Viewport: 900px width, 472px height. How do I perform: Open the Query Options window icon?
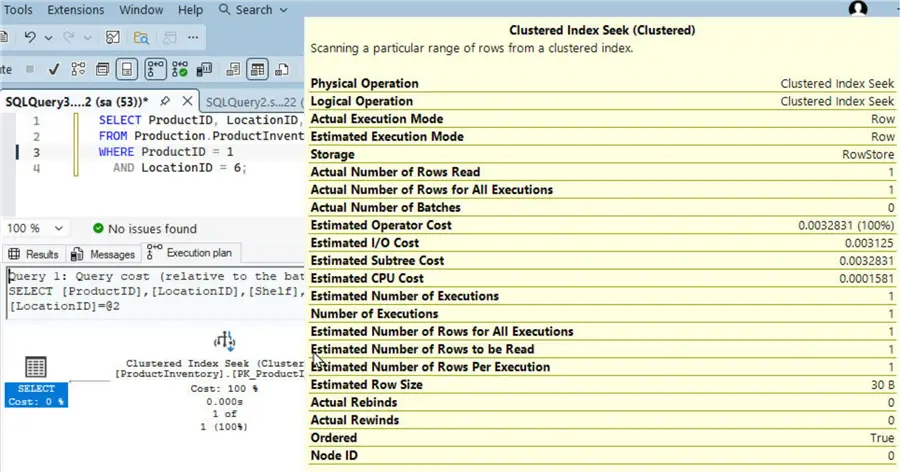(x=102, y=69)
